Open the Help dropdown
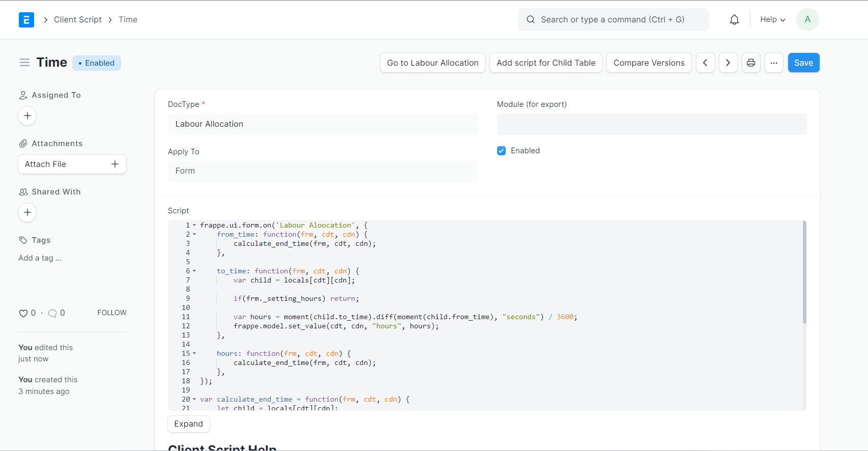Image resolution: width=868 pixels, height=451 pixels. click(x=773, y=19)
